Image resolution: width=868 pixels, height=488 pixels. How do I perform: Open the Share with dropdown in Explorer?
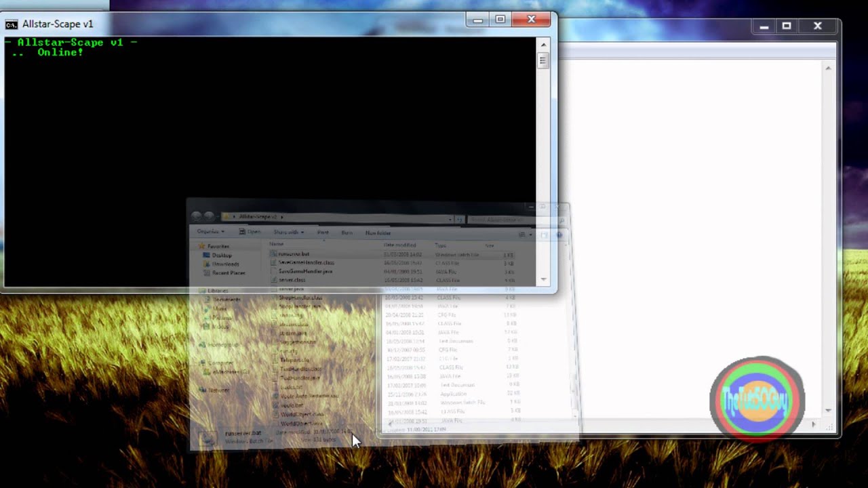click(x=288, y=232)
